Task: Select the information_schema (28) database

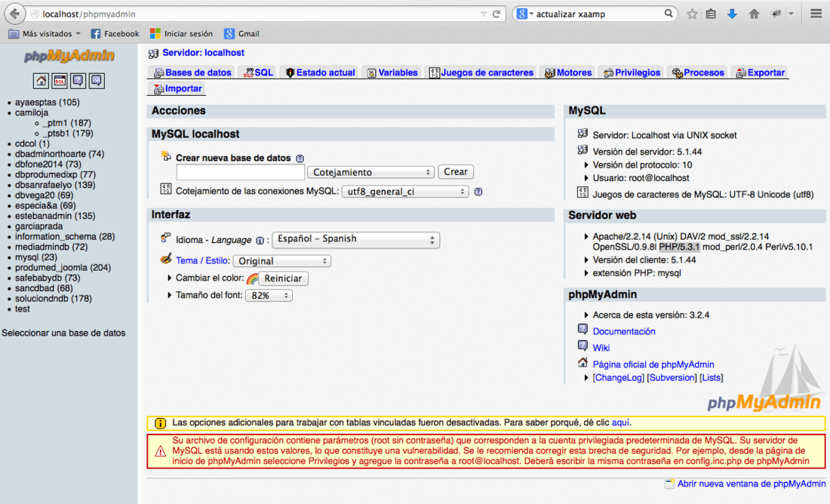Action: pos(65,237)
